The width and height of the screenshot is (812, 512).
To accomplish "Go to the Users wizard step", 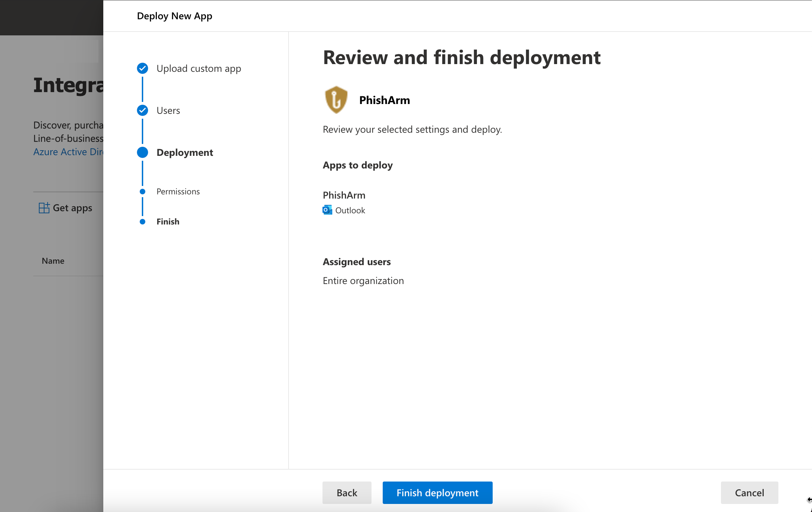I will pyautogui.click(x=168, y=110).
